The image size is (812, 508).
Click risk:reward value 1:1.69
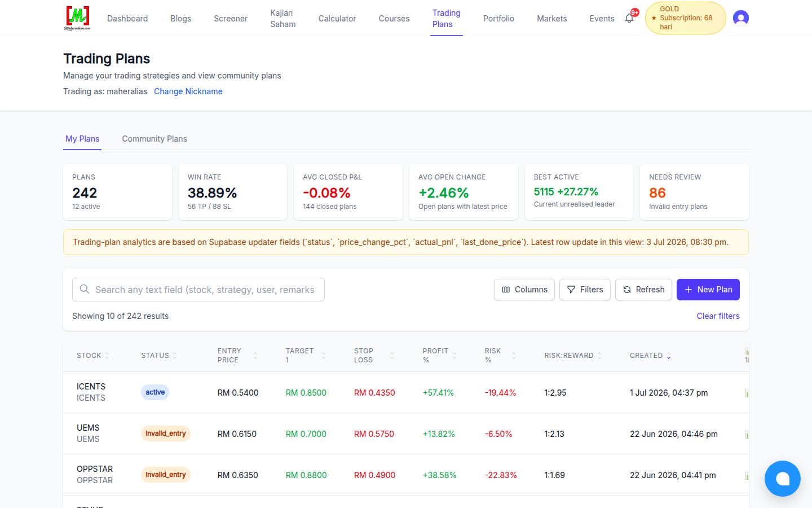pyautogui.click(x=554, y=475)
